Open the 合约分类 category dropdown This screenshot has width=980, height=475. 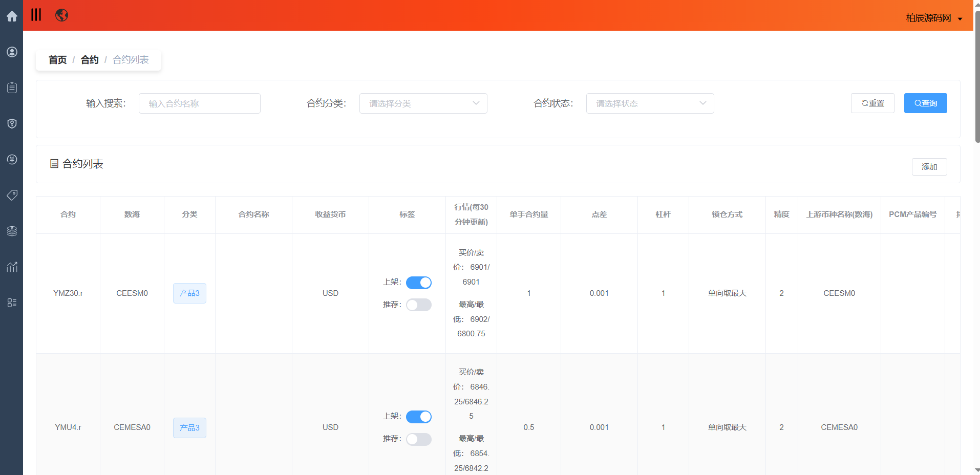point(423,103)
